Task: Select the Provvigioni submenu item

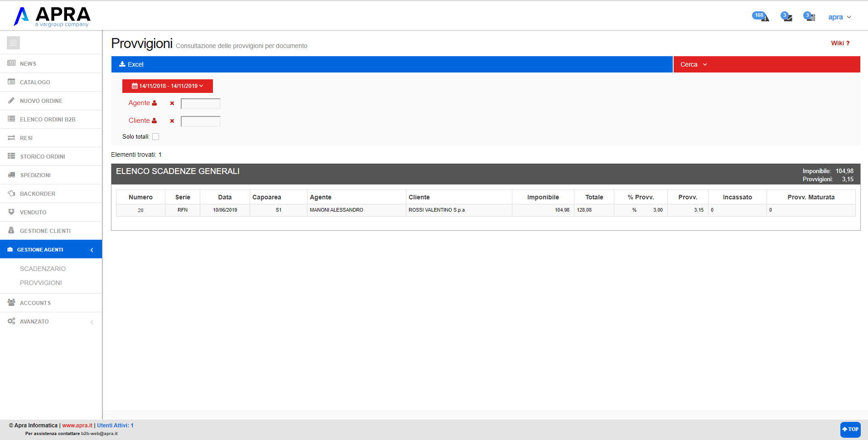Action: [41, 283]
